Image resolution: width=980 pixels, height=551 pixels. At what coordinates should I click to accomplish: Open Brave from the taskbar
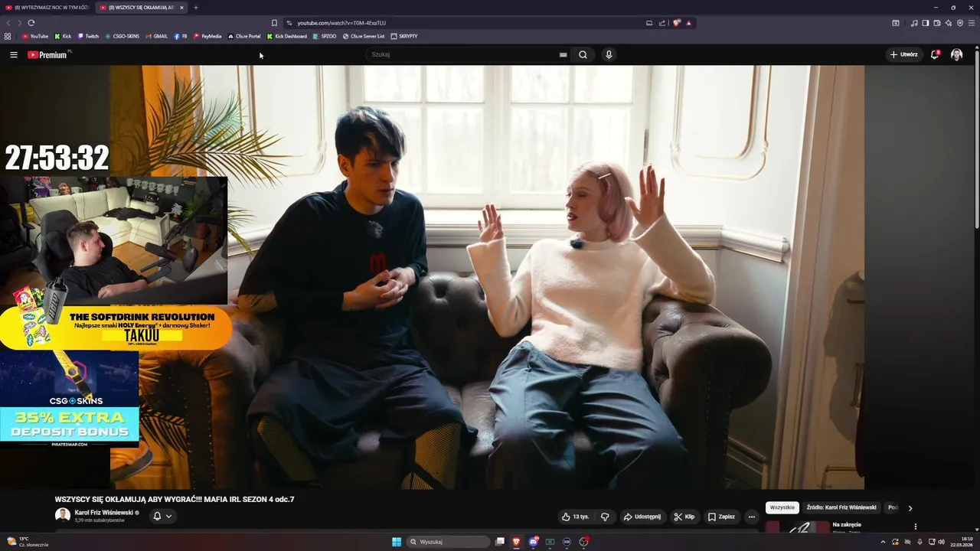point(516,542)
